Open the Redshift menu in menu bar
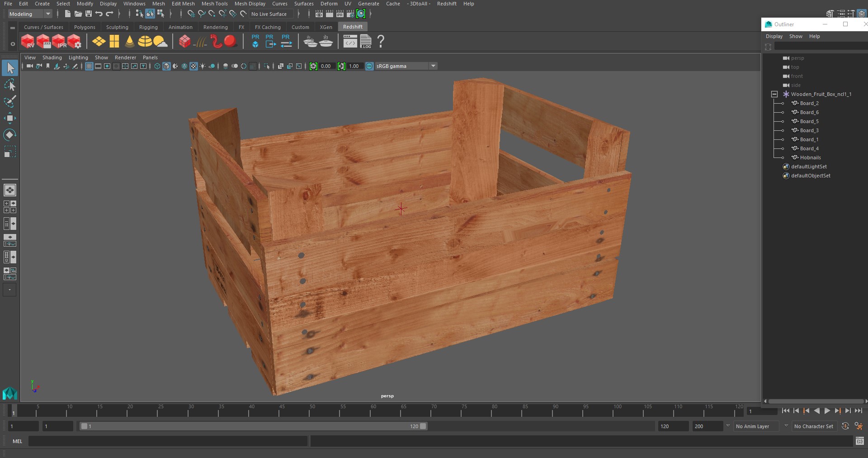868x458 pixels. click(447, 4)
